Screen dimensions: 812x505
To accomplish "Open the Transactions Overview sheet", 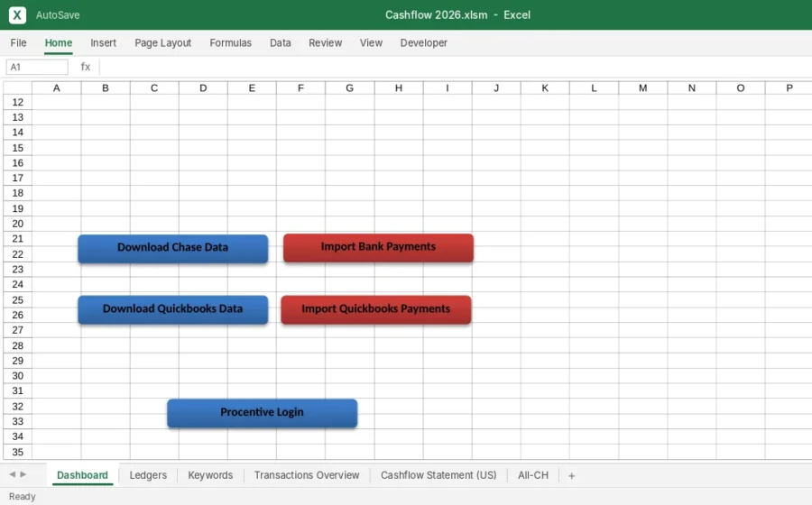I will (x=307, y=475).
